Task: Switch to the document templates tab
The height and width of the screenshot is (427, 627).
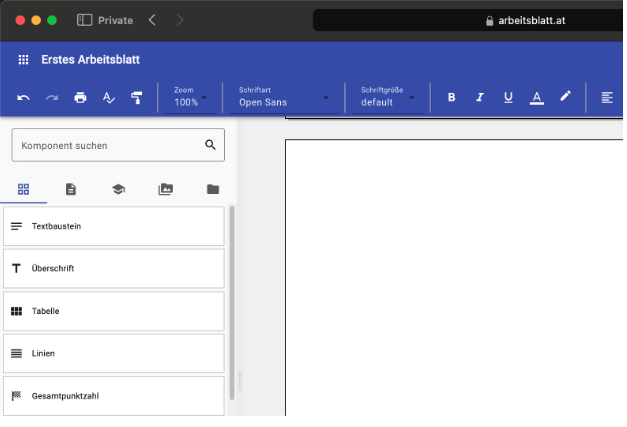Action: tap(71, 189)
